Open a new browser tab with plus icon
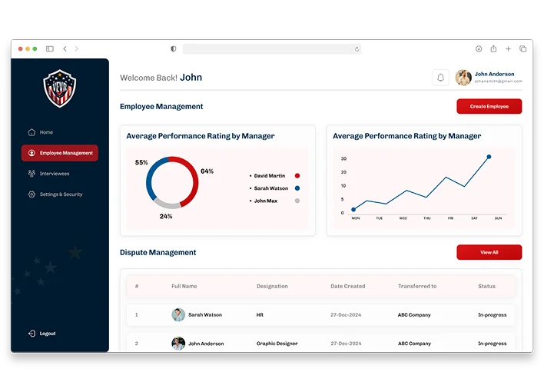This screenshot has width=544, height=392. click(x=508, y=48)
